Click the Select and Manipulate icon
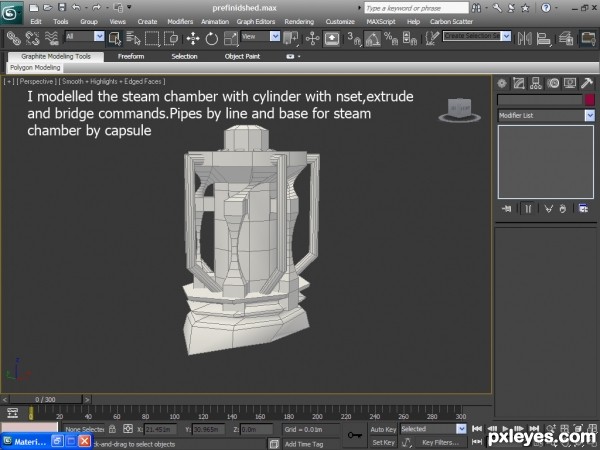 point(312,38)
